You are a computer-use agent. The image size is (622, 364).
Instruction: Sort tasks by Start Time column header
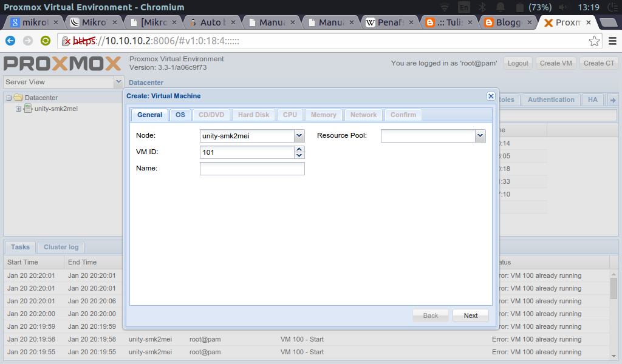(34, 262)
